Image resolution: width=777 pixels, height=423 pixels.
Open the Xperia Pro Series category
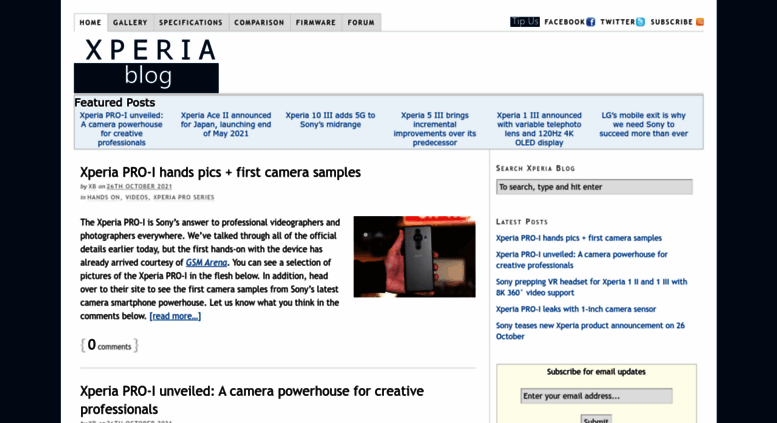click(184, 197)
